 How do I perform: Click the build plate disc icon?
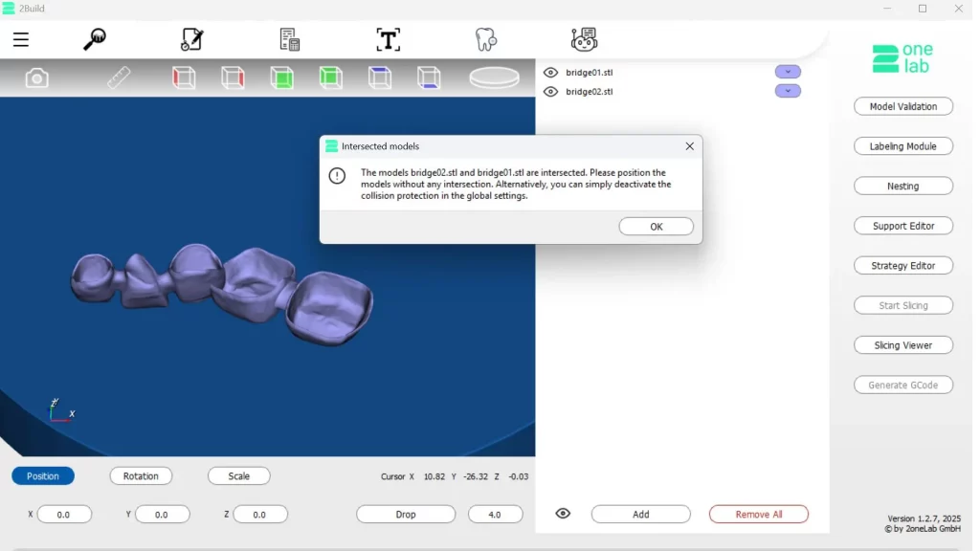click(495, 78)
